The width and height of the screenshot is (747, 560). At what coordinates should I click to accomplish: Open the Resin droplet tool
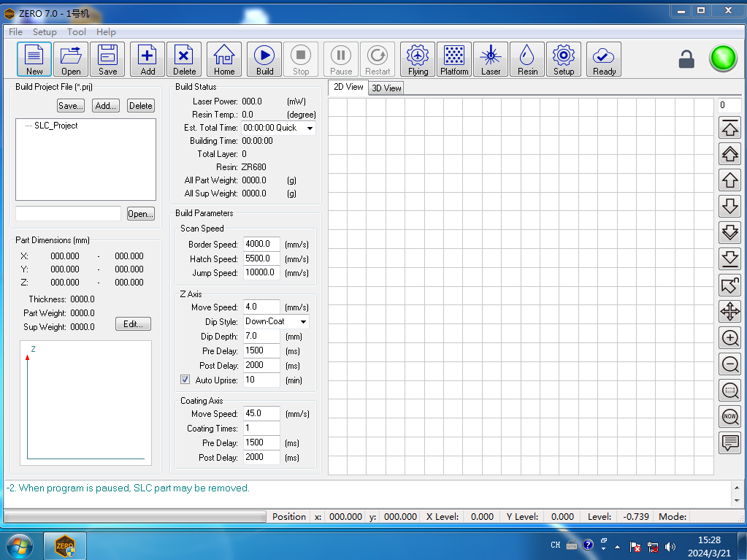(527, 59)
